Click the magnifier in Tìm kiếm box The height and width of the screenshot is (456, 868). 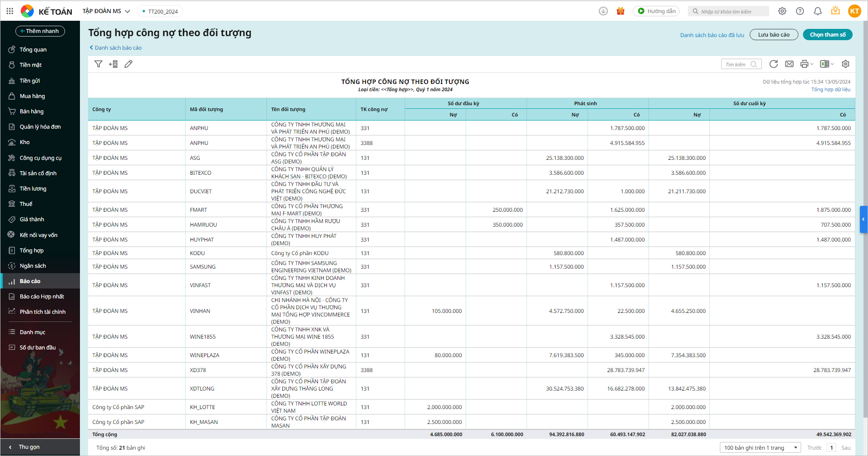pos(754,65)
